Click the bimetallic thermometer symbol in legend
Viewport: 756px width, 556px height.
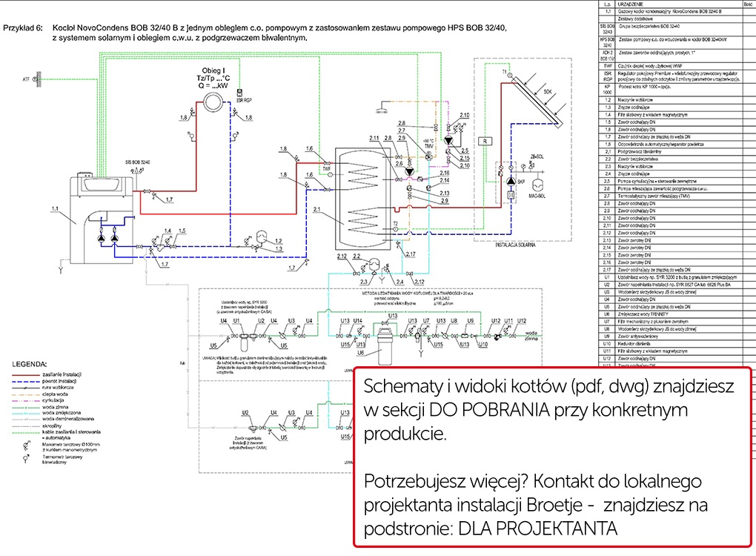click(26, 459)
